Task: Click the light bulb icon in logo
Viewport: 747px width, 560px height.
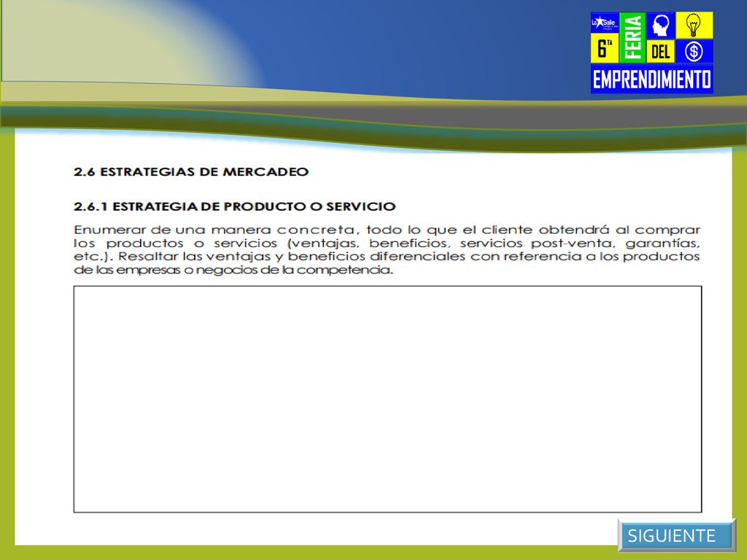Action: 694,26
